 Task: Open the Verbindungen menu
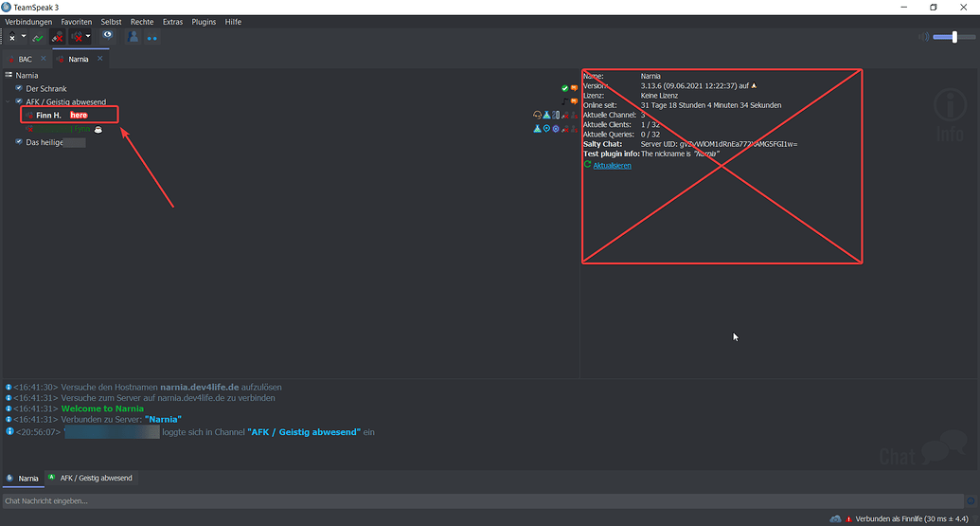[x=28, y=21]
